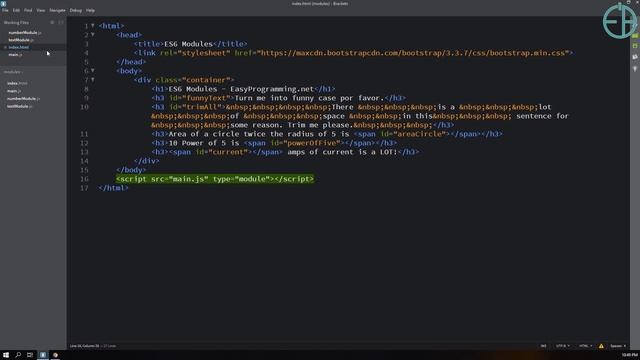
Task: Collapse the div container fold on line 7
Action: coord(93,80)
